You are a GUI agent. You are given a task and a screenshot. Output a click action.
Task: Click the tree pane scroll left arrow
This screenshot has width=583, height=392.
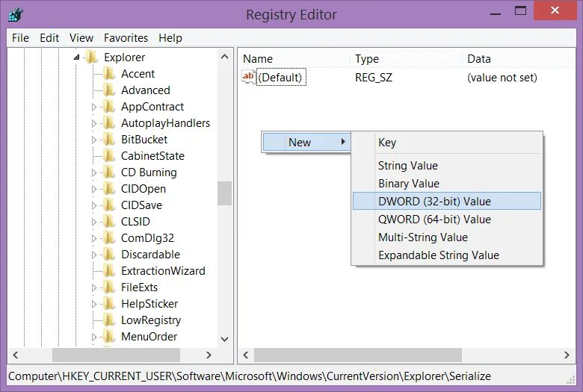click(x=15, y=355)
